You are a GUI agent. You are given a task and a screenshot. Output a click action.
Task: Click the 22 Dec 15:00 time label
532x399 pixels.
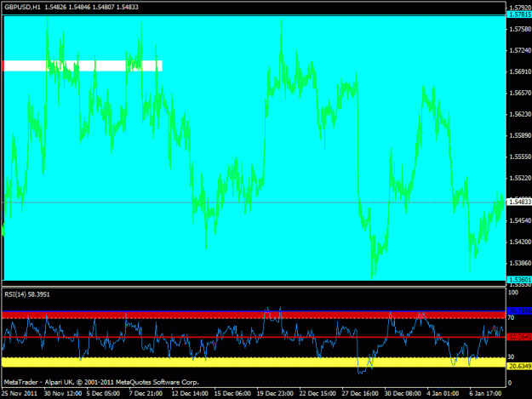point(317,393)
